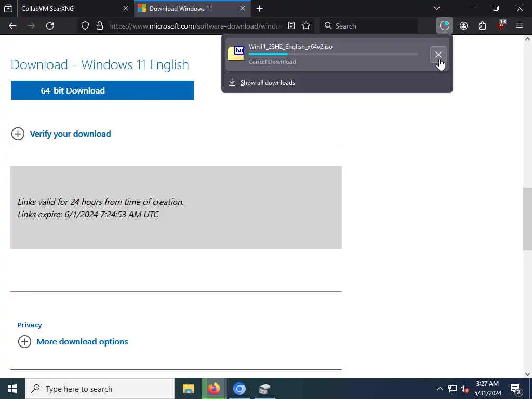Click the download progress bar
Image resolution: width=532 pixels, height=399 pixels.
(x=334, y=54)
